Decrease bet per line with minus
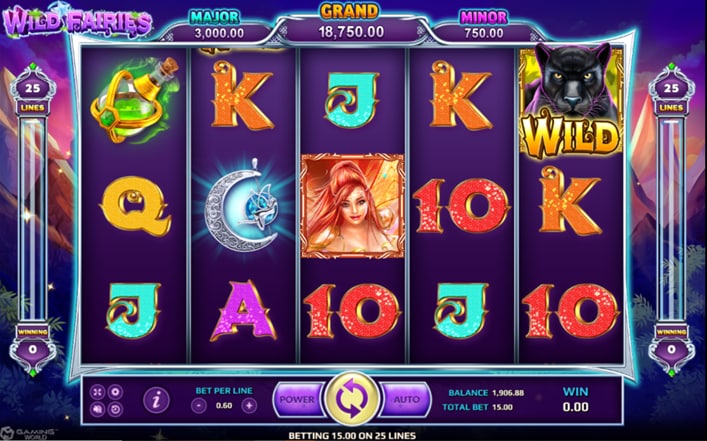This screenshot has width=707, height=441. coord(199,406)
